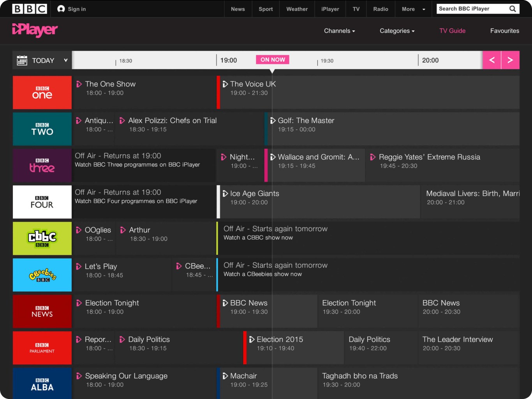This screenshot has height=399, width=532.
Task: Click the Search BBC iPlayer input field
Action: [472, 9]
